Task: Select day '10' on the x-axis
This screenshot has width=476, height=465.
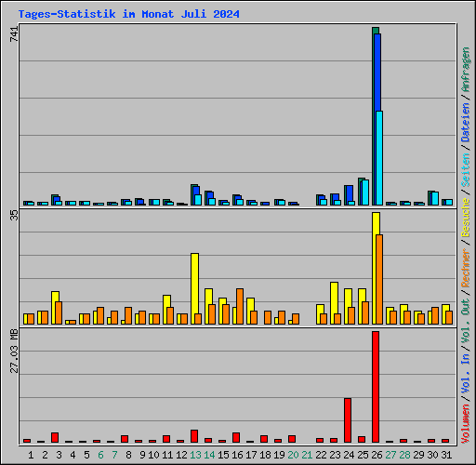Action: (x=153, y=455)
